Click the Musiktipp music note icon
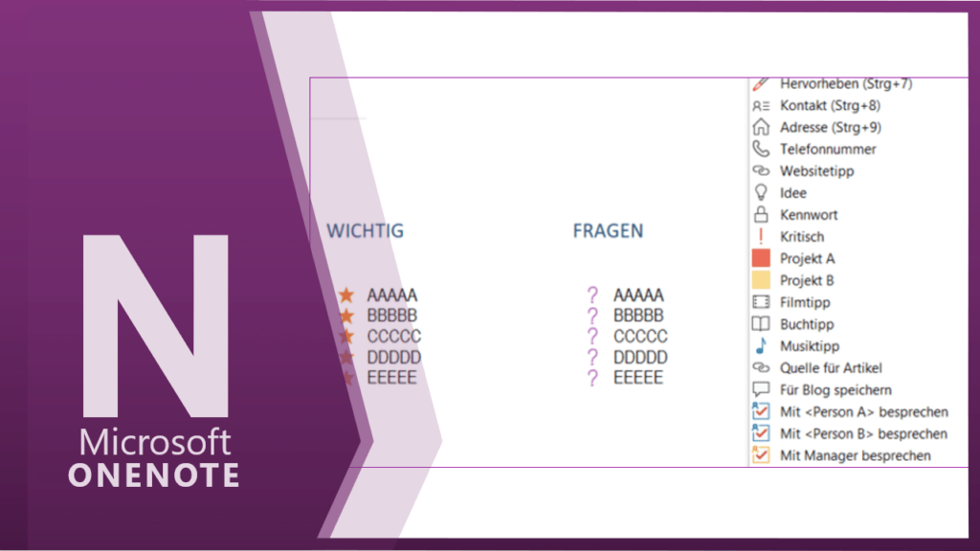 pos(761,345)
